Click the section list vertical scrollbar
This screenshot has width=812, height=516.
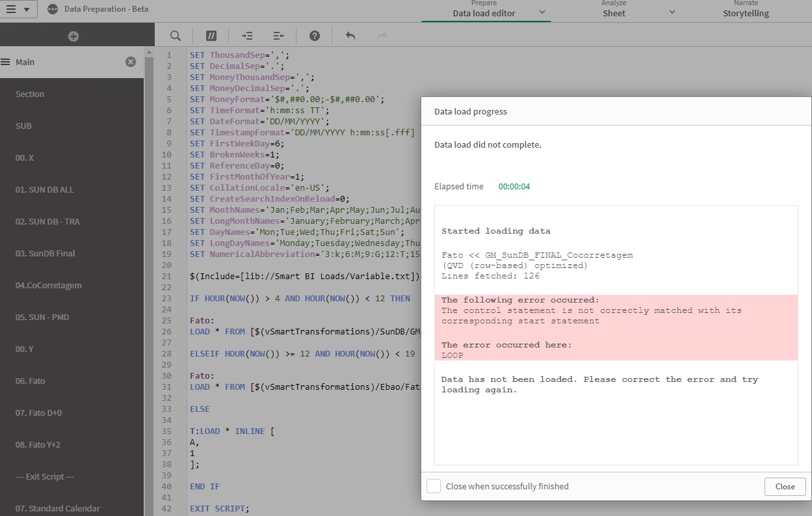point(149,260)
